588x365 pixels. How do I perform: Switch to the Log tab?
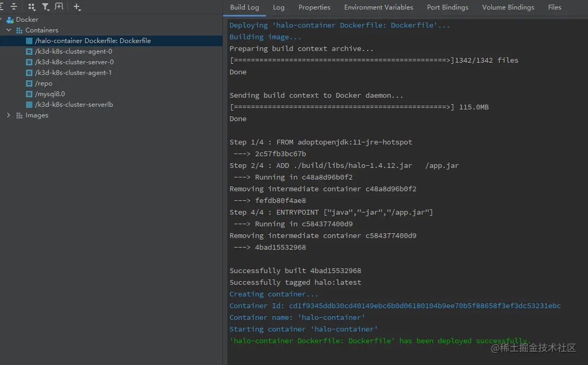coord(279,7)
